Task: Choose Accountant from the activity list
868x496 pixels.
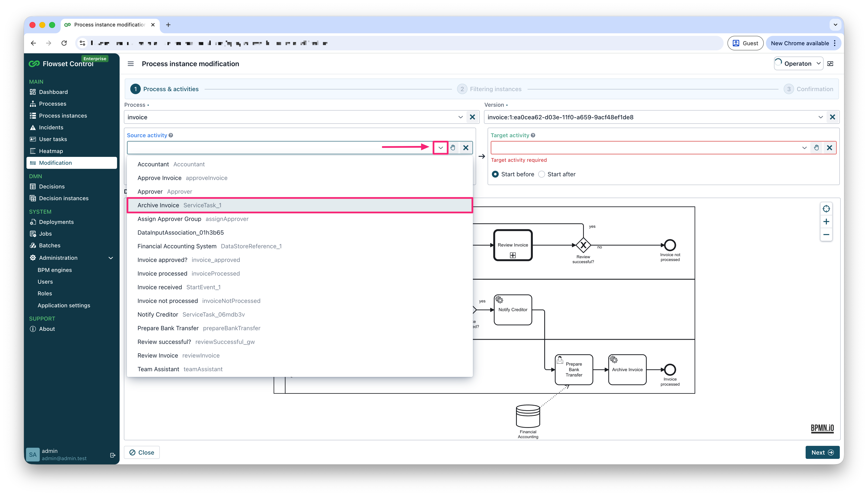Action: pyautogui.click(x=300, y=164)
